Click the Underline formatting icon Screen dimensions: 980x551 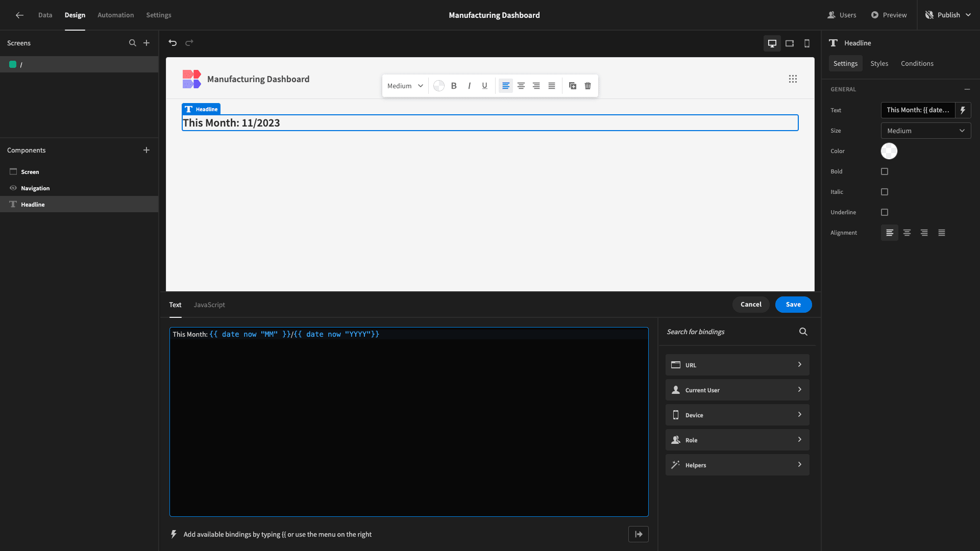click(x=484, y=85)
